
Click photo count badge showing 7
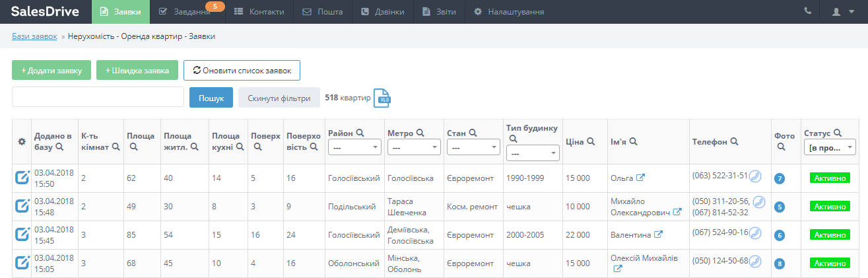tap(780, 178)
